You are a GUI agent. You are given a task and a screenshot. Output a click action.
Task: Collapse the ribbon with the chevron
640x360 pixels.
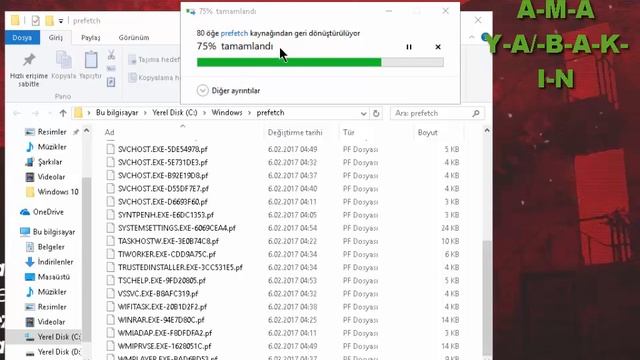[471, 37]
